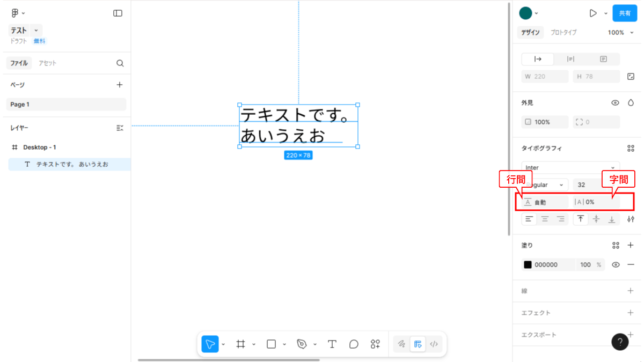Viewport: 644px width, 362px height.
Task: Click the blue 共有 share button
Action: coord(625,13)
